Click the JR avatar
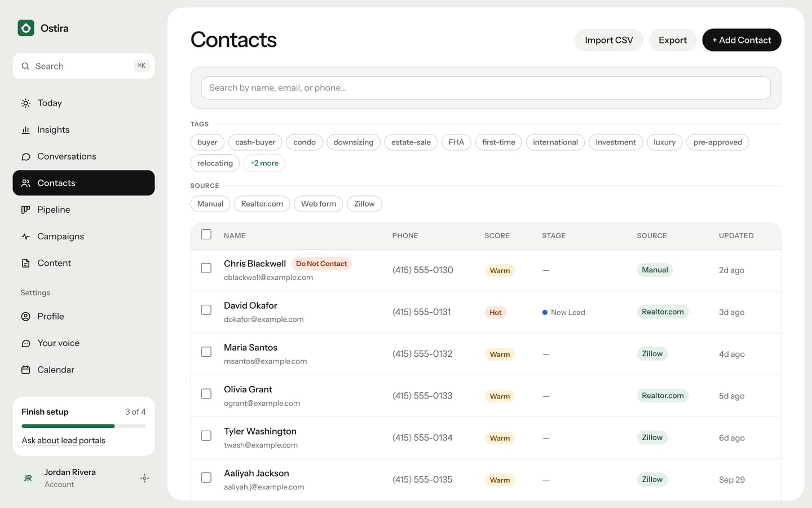Image resolution: width=812 pixels, height=508 pixels. (x=28, y=478)
